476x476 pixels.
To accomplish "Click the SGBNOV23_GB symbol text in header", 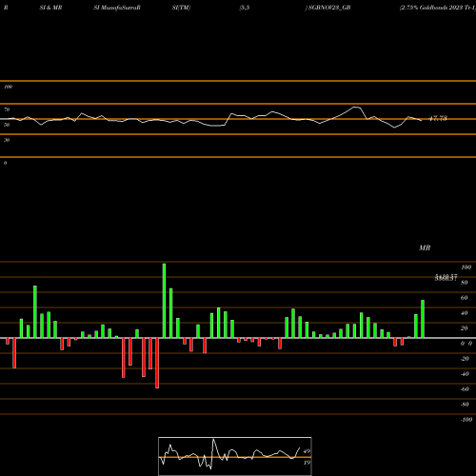I will [x=329, y=8].
